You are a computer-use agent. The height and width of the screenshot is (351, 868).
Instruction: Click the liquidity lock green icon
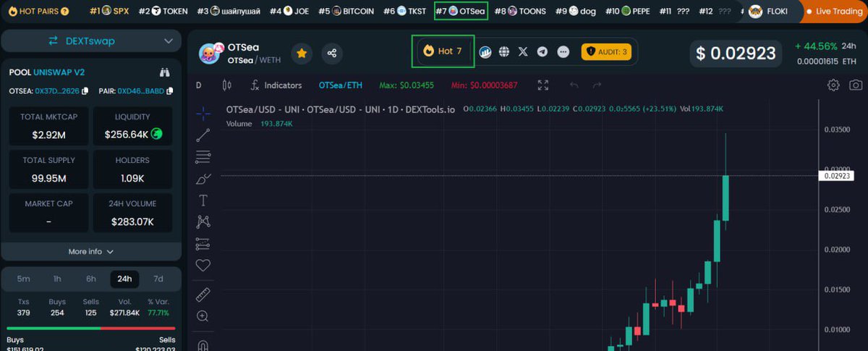tap(156, 134)
